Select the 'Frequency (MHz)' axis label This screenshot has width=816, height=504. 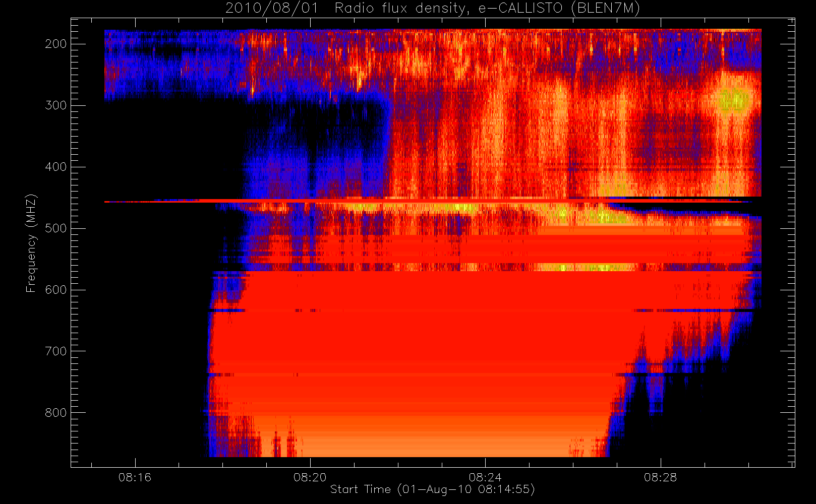pos(31,243)
